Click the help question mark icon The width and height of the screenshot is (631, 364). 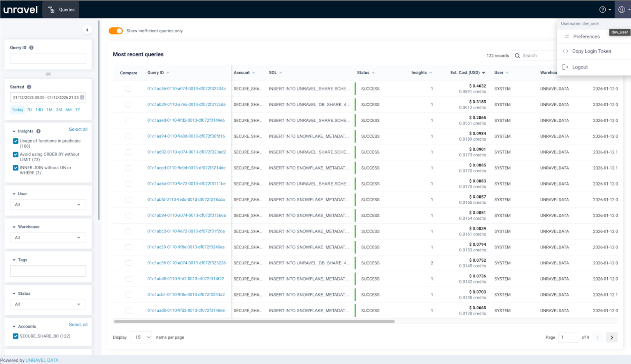pyautogui.click(x=603, y=10)
